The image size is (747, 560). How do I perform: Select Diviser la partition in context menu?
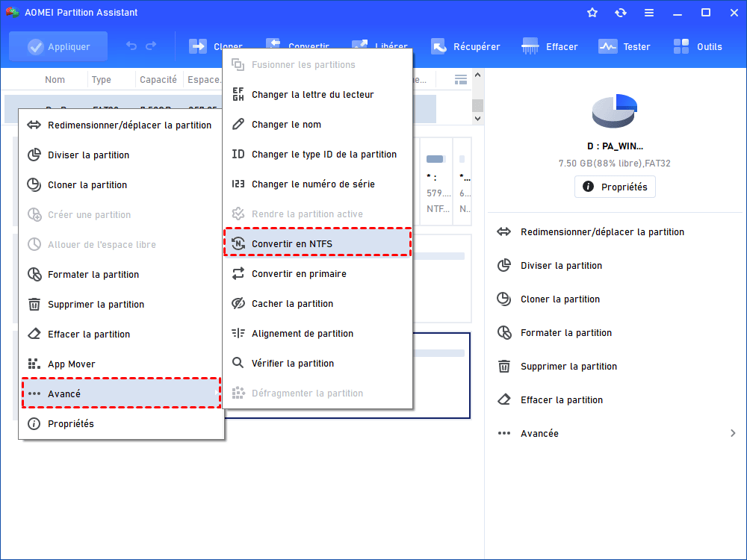(121, 155)
